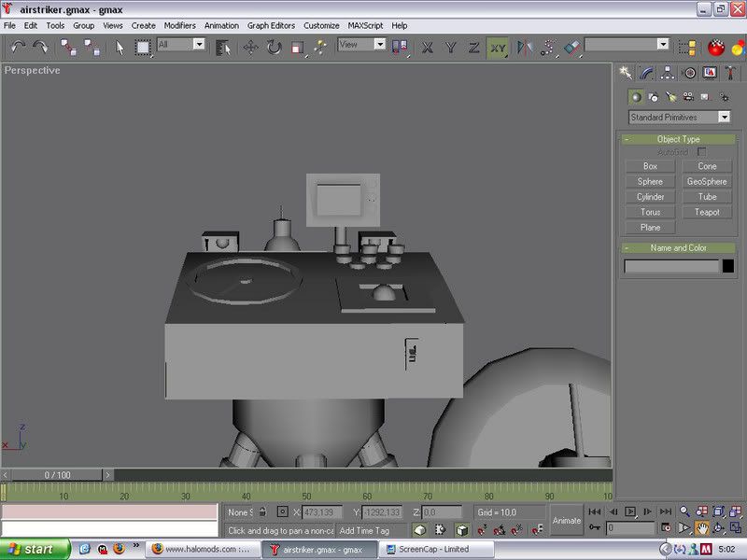Viewport: 747px width, 560px height.
Task: Switch to the Shapes create category icon
Action: (653, 97)
